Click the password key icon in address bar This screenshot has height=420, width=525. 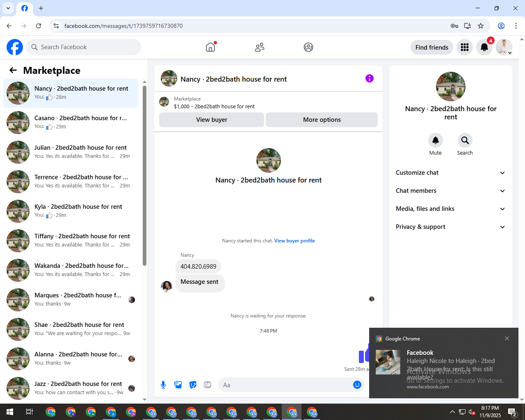pos(454,26)
